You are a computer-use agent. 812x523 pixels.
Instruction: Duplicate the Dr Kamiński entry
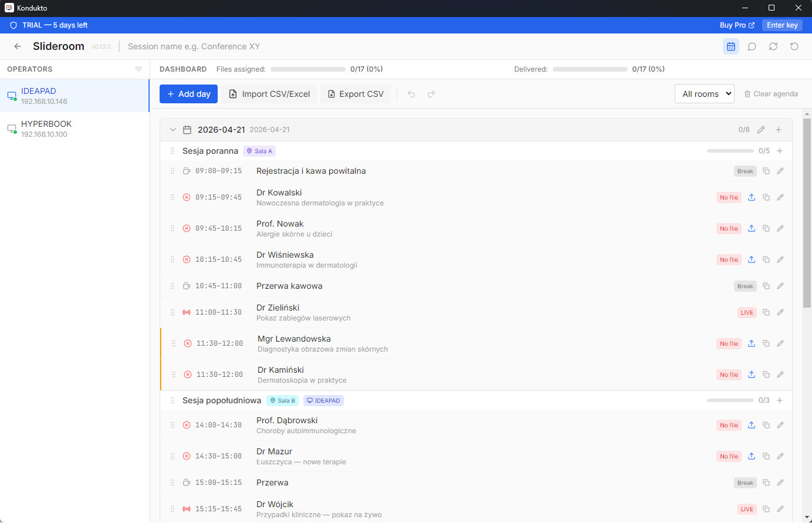(x=766, y=374)
